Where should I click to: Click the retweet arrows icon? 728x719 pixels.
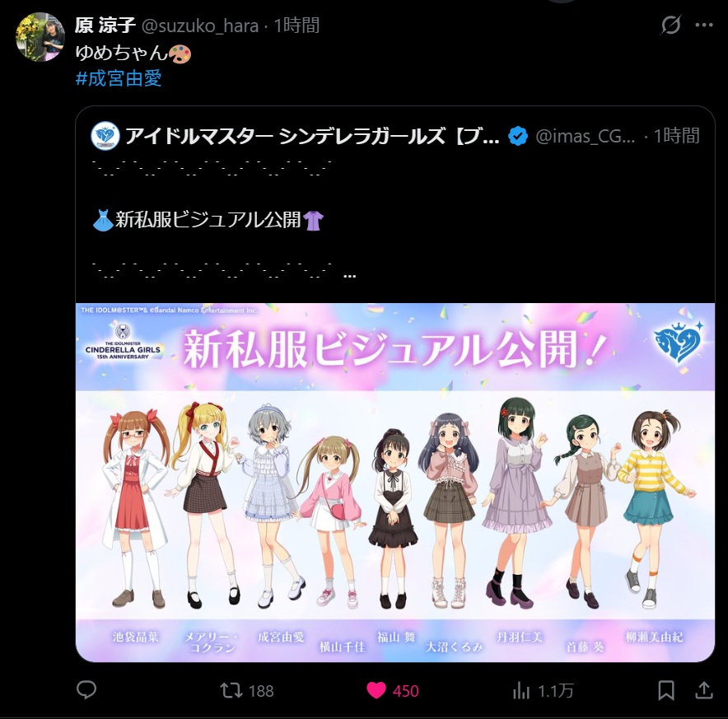pos(231,690)
